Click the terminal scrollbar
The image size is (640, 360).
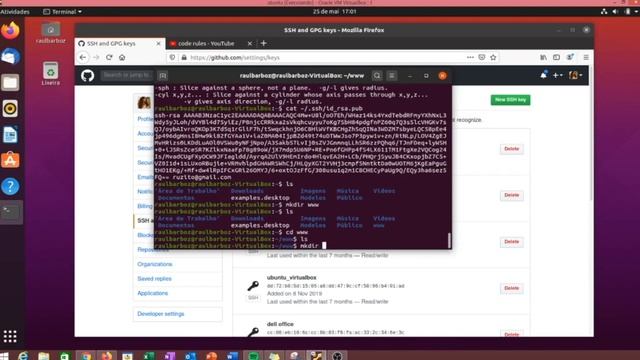click(x=449, y=240)
